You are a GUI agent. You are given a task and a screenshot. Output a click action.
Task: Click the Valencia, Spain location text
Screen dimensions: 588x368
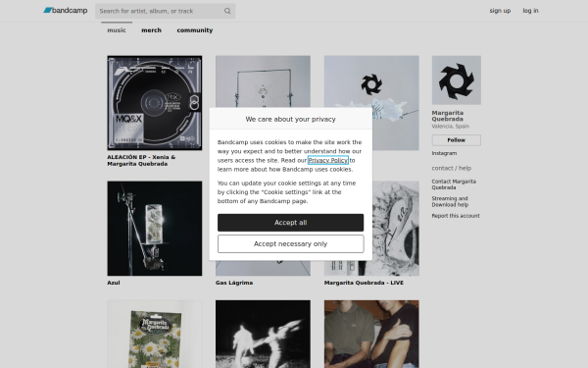[x=451, y=127]
